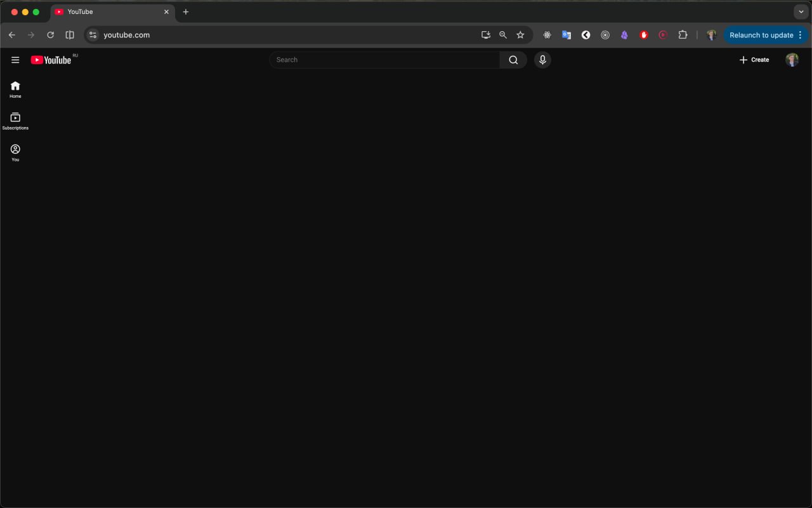Open the You profile section
This screenshot has width=812, height=508.
tap(15, 152)
